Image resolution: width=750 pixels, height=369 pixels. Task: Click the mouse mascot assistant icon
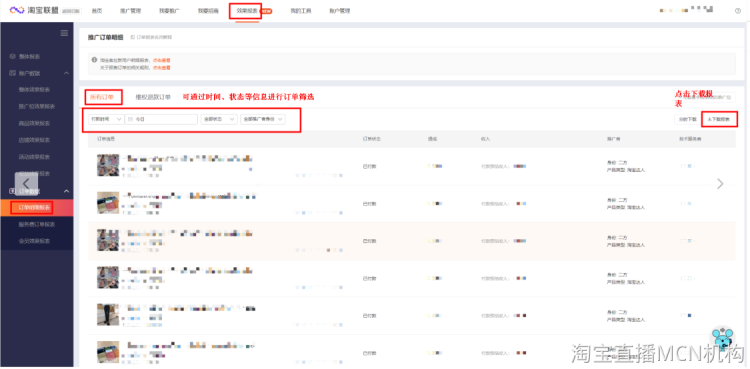723,339
